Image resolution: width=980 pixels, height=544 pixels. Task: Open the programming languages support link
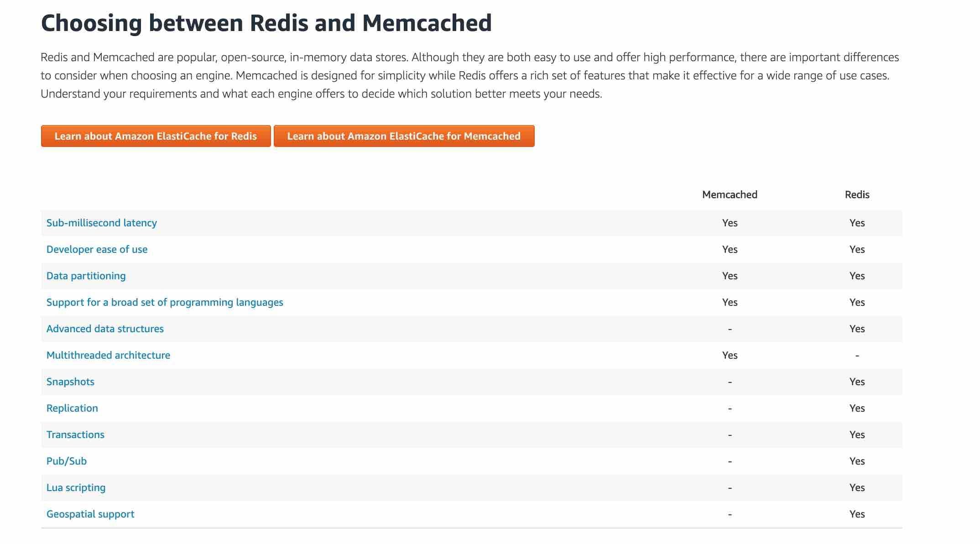pos(165,302)
